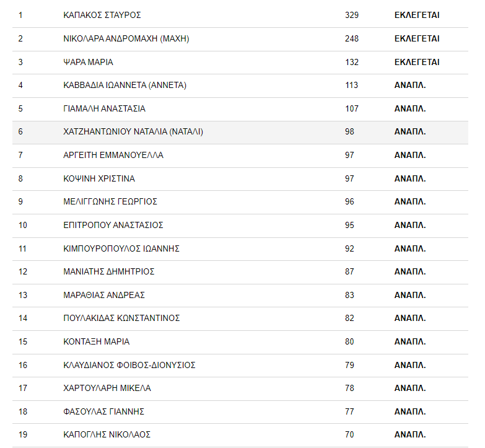Click the name ΓΙΑΜΑΛΗ ΑΝΑΣΤΑΣΙΑ
485x448 pixels.
(x=104, y=108)
